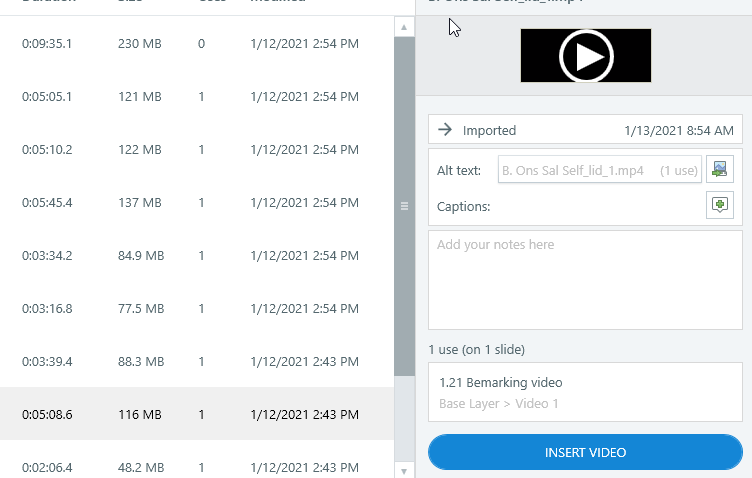Play the video preview thumbnail
Viewport: 752px width, 478px height.
(x=586, y=56)
